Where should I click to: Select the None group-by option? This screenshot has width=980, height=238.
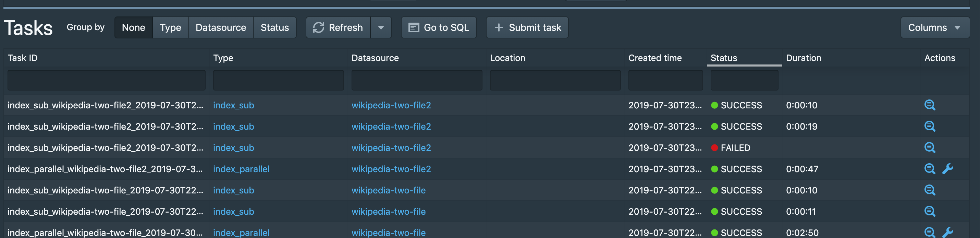133,27
